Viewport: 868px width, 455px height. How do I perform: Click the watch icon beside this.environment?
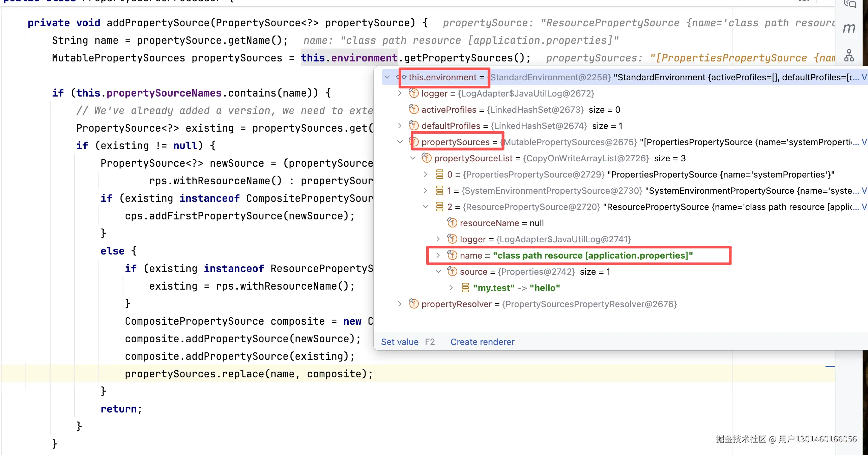[x=402, y=77]
